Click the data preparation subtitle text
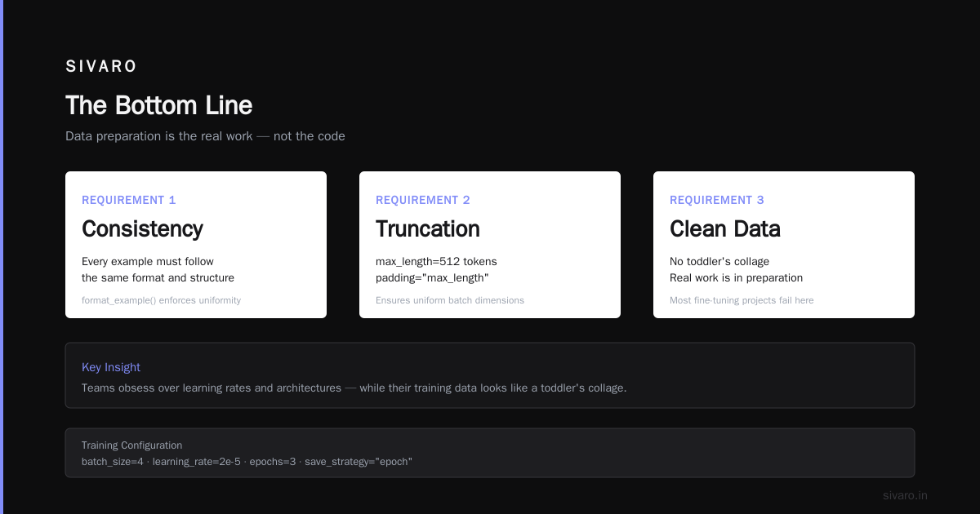The height and width of the screenshot is (514, 980). click(x=205, y=136)
